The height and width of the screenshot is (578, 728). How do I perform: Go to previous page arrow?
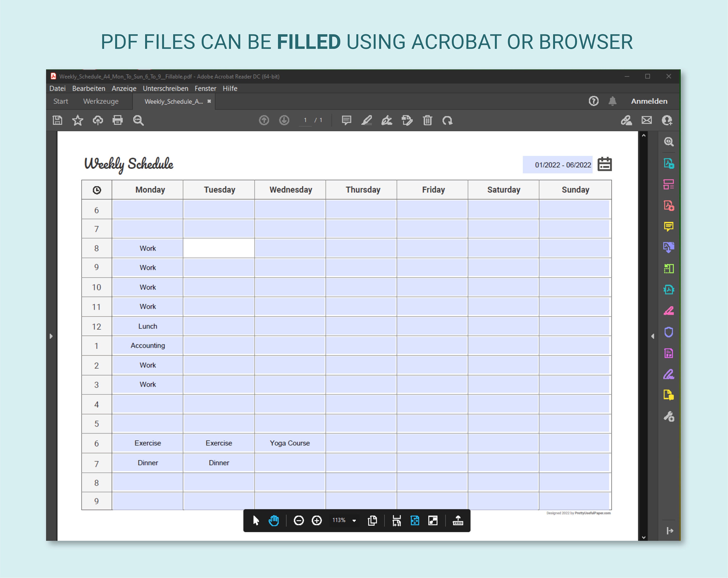(x=264, y=120)
